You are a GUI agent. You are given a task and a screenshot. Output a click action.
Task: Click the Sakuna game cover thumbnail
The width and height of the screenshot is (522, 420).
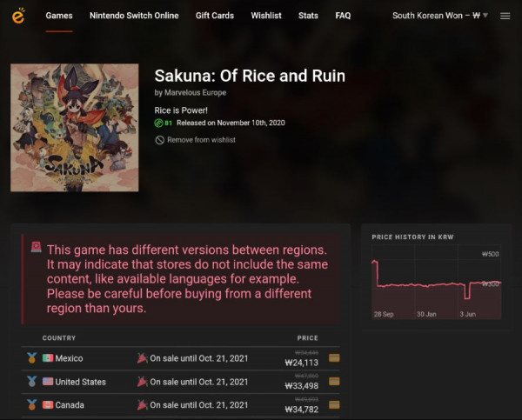[75, 128]
